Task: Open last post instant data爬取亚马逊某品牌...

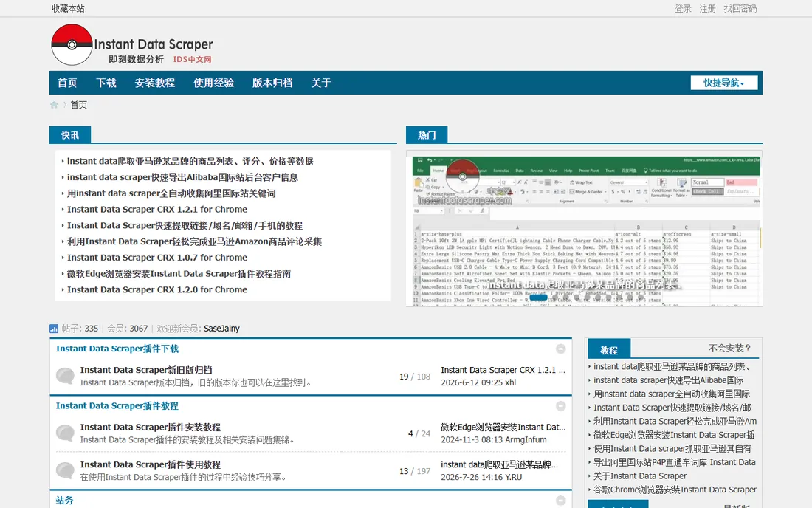Action: click(499, 465)
